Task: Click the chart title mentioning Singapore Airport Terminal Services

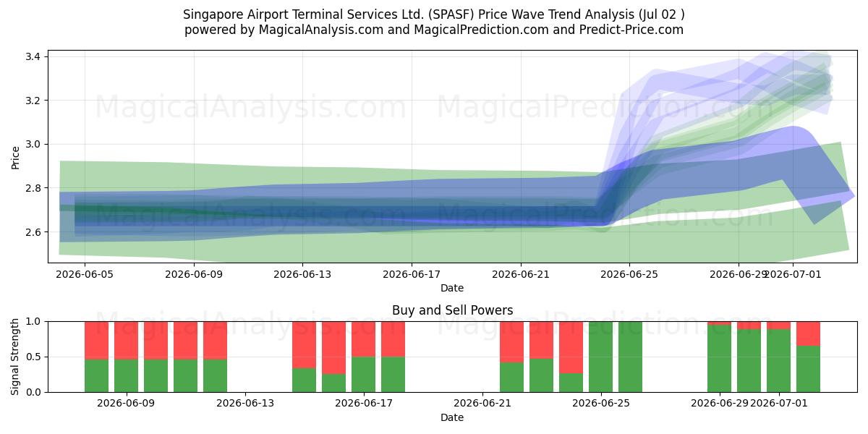Action: point(434,14)
